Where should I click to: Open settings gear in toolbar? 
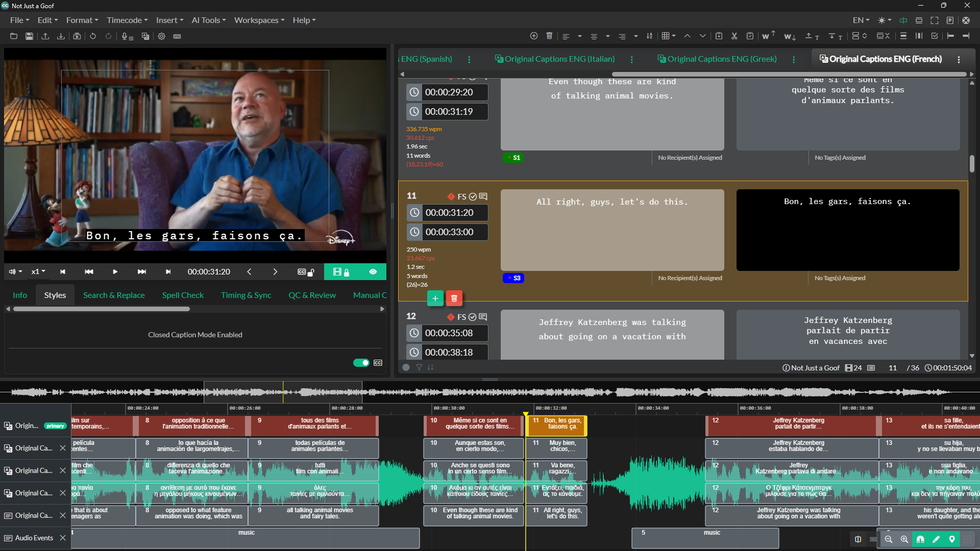[162, 36]
